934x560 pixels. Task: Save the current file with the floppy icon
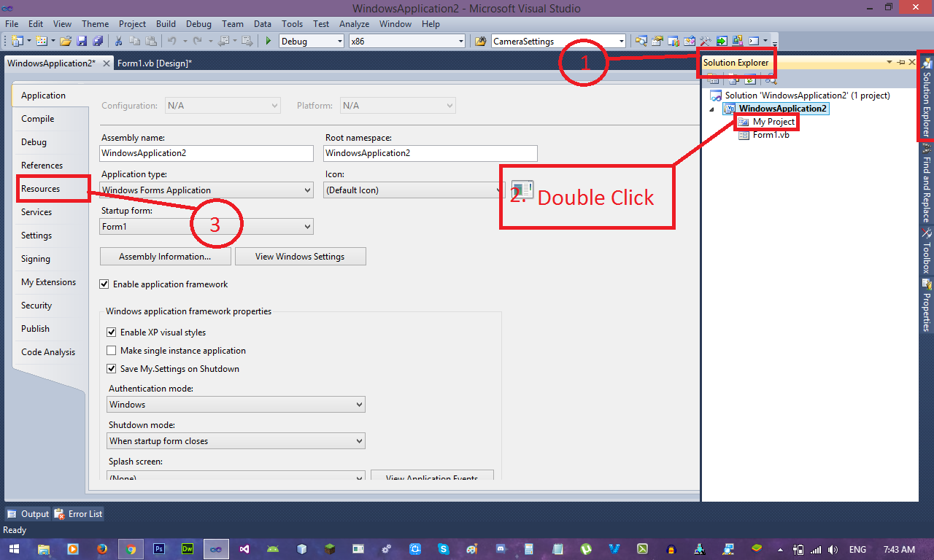click(x=82, y=41)
